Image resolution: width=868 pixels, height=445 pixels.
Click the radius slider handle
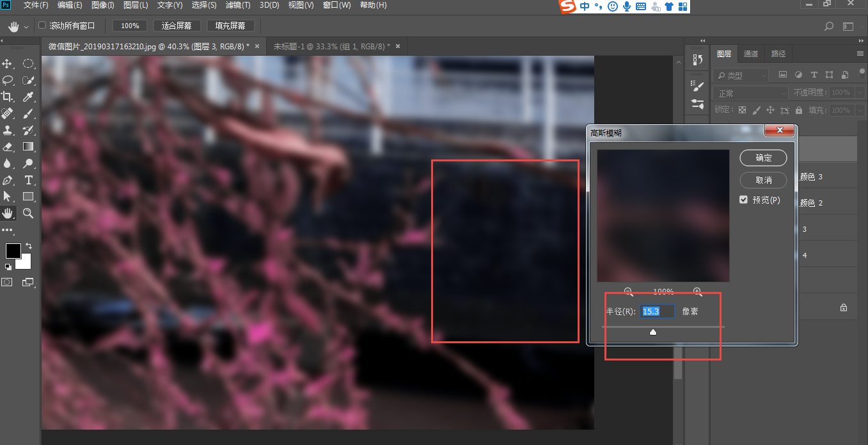(653, 332)
